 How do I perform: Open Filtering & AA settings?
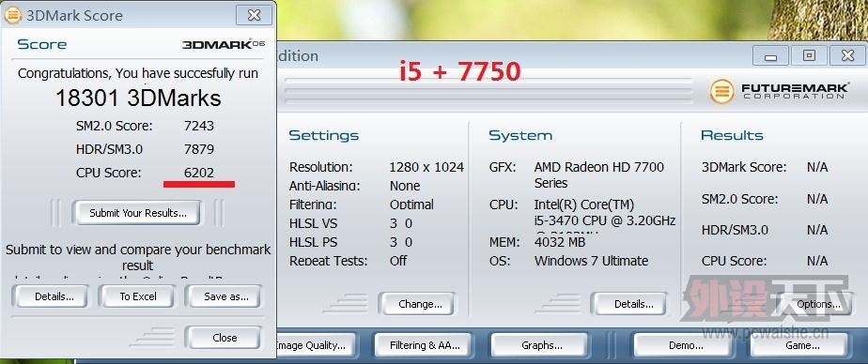click(425, 345)
